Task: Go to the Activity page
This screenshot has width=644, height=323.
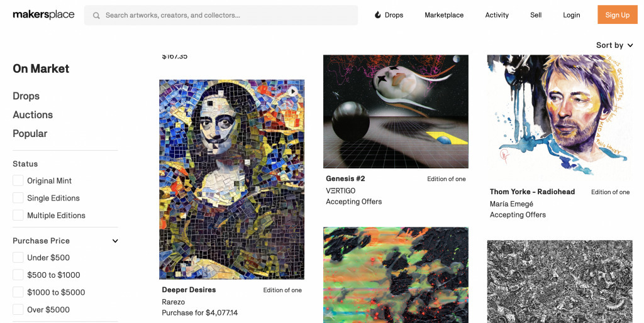Action: (x=497, y=15)
